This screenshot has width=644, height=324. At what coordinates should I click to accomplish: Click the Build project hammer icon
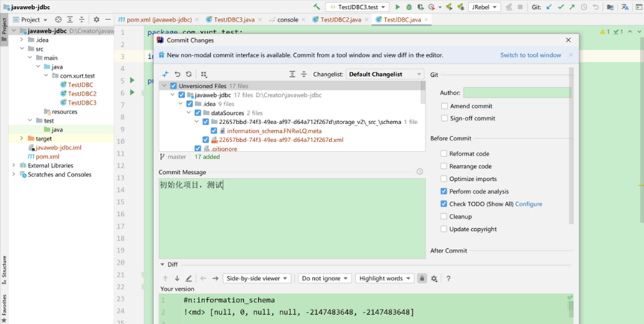317,7
